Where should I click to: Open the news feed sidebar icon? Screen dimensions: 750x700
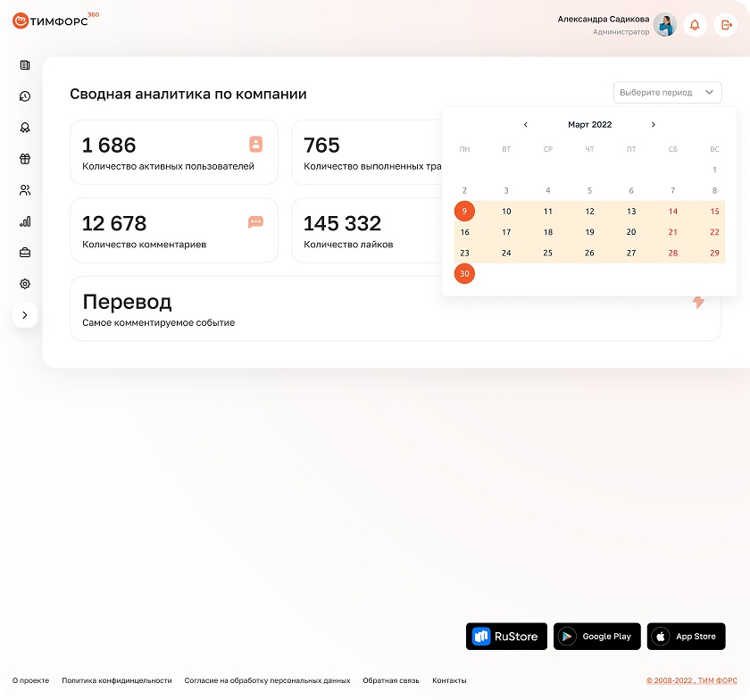click(x=25, y=65)
